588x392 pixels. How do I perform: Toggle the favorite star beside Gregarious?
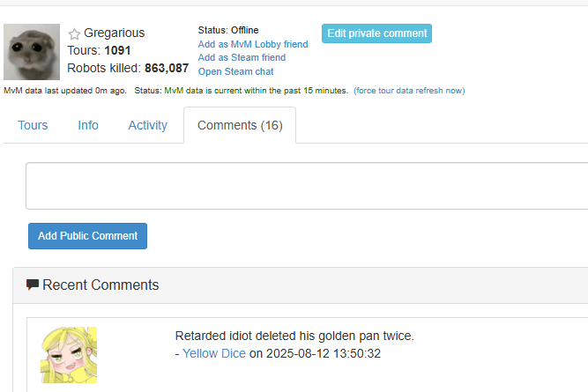(74, 34)
